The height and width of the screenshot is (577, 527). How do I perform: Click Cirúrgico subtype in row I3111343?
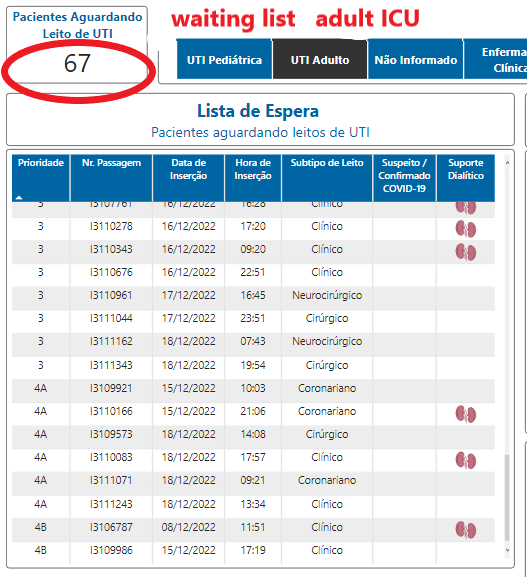(327, 365)
